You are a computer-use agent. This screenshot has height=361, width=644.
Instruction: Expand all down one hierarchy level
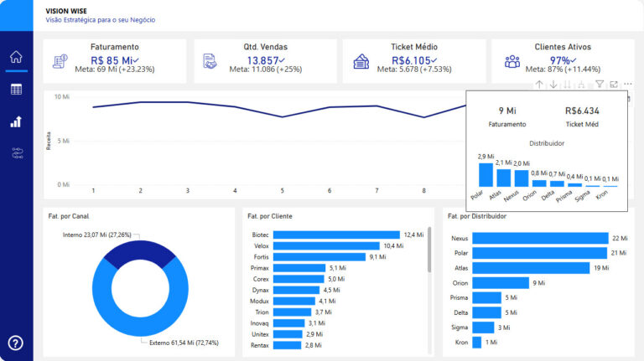(582, 85)
